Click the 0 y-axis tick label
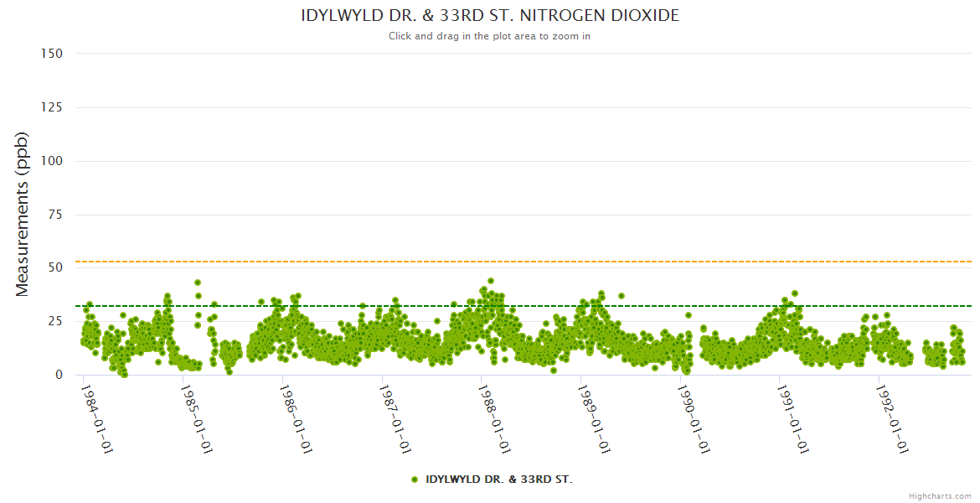980x503 pixels. coord(59,375)
